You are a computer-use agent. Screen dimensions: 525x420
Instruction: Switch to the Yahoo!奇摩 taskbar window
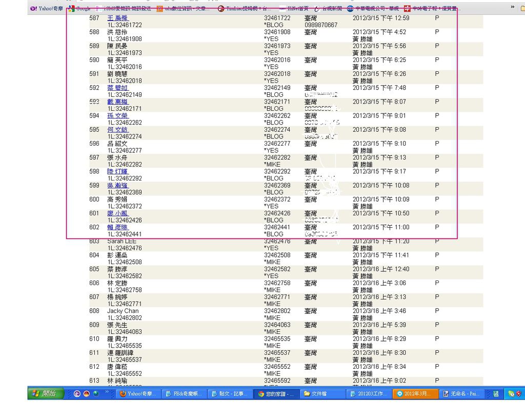[138, 394]
